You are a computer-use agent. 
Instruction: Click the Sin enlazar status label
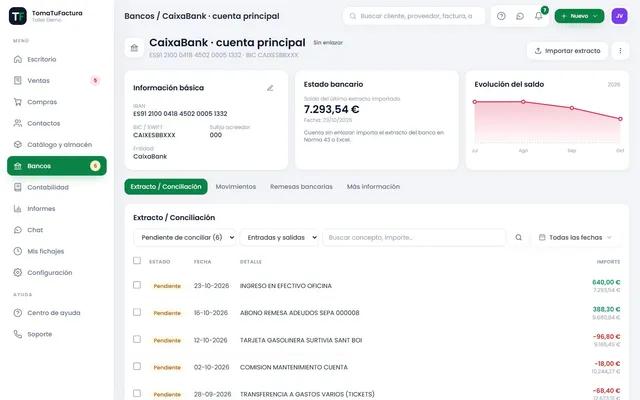click(x=328, y=42)
